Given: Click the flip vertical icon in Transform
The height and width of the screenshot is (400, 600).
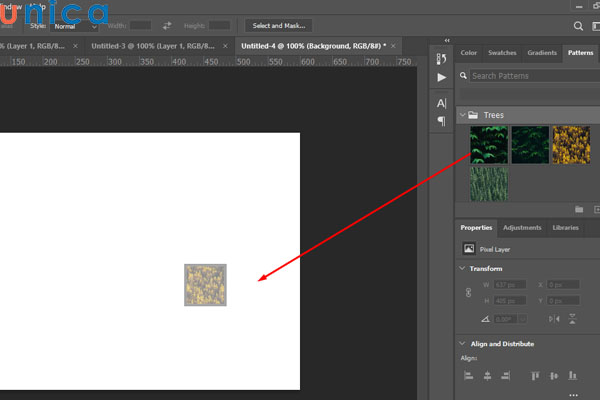Looking at the screenshot, I should (571, 318).
